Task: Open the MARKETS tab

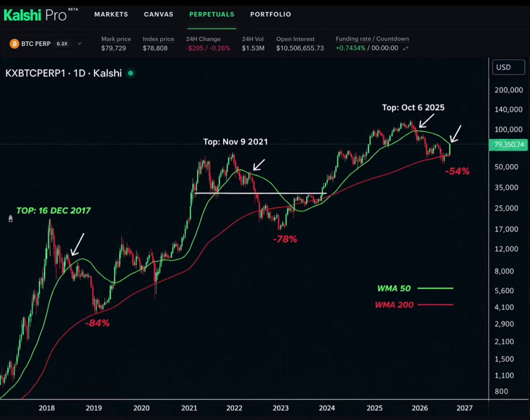Action: pyautogui.click(x=111, y=14)
